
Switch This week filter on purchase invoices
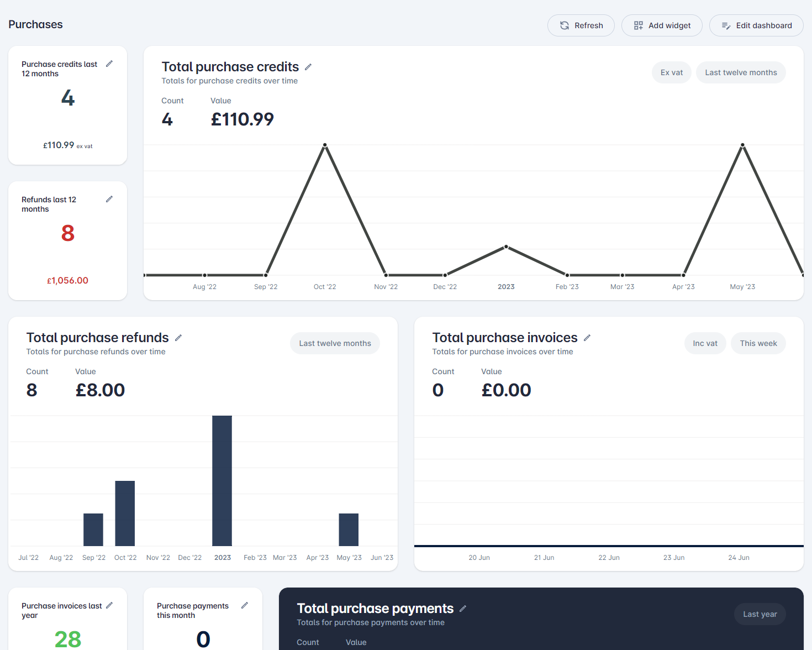(758, 343)
